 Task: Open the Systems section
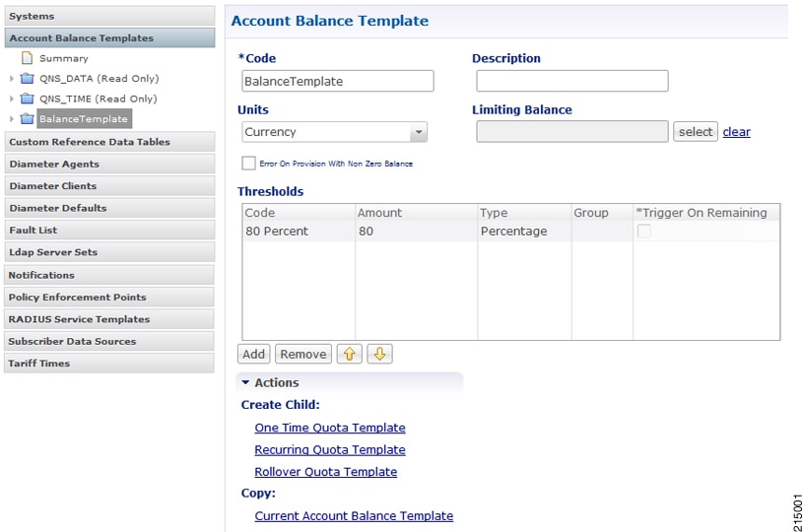pos(109,16)
